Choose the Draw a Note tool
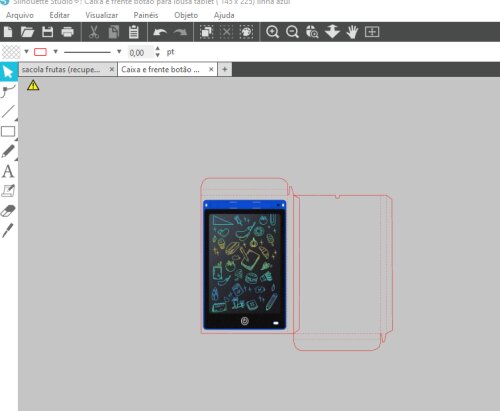500x411 pixels. click(x=8, y=191)
